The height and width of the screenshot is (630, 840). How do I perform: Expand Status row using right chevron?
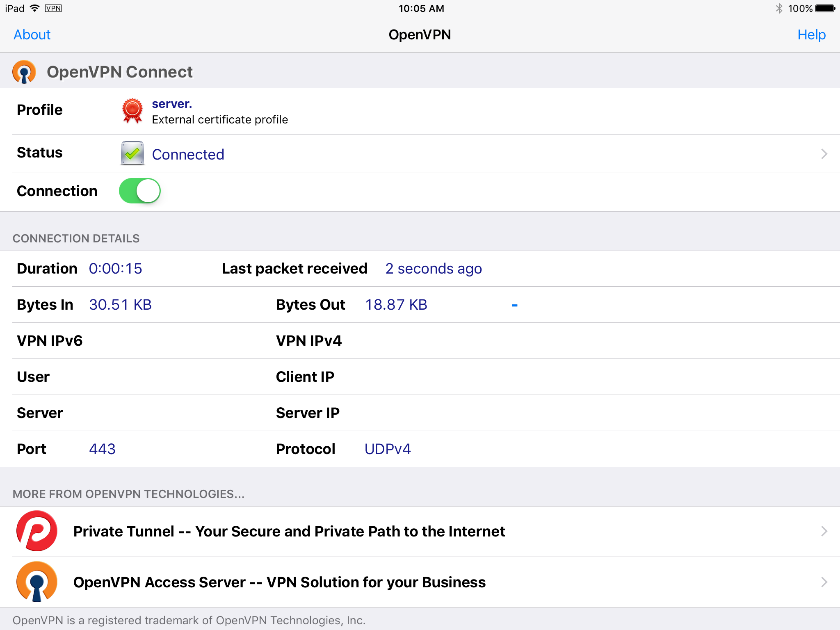(x=824, y=154)
